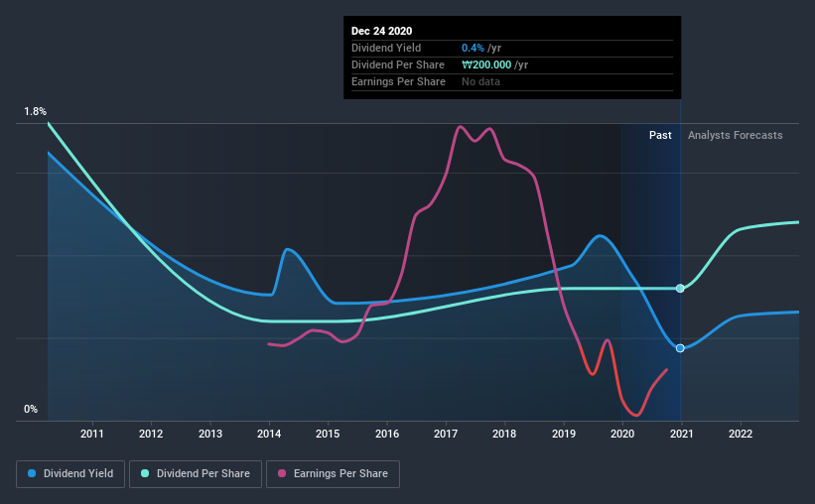This screenshot has width=815, height=504.
Task: Click the 2019 x-axis label
Action: pyautogui.click(x=564, y=434)
